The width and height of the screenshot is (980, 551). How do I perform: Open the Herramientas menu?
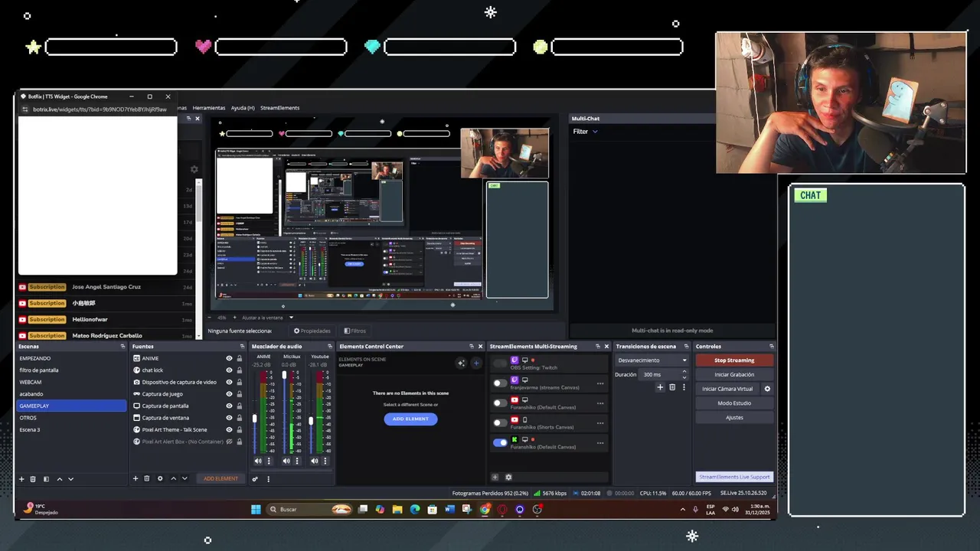[x=209, y=108]
